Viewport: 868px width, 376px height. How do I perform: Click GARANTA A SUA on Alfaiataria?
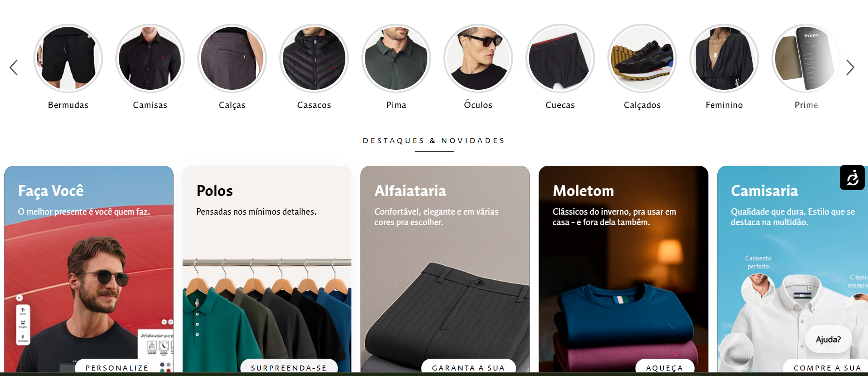pyautogui.click(x=468, y=367)
